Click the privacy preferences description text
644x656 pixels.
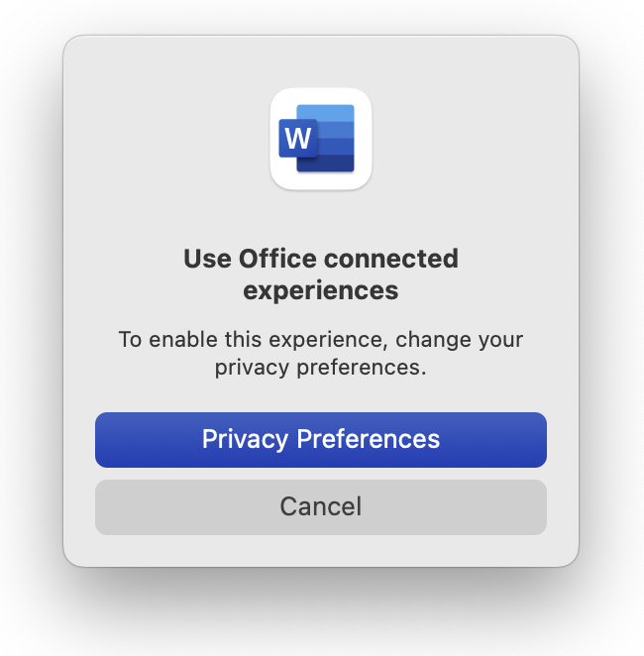321,354
